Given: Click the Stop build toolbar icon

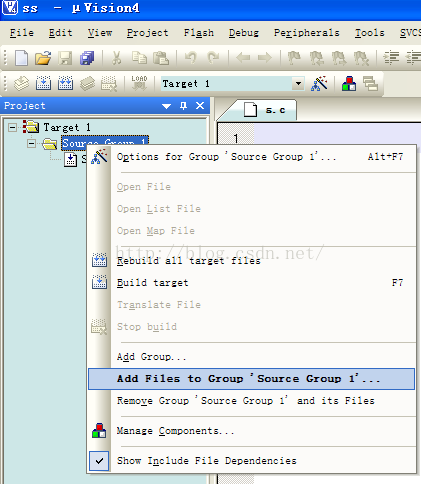Looking at the screenshot, I should 109,83.
